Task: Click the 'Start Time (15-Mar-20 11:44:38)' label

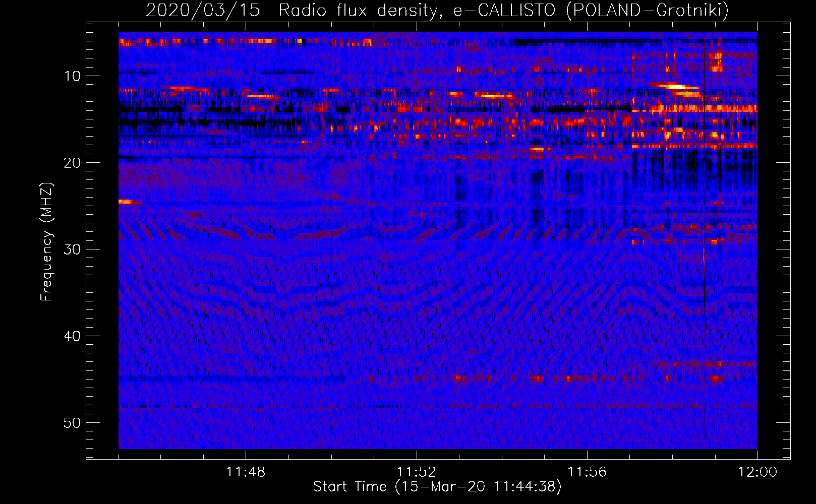Action: coord(437,487)
